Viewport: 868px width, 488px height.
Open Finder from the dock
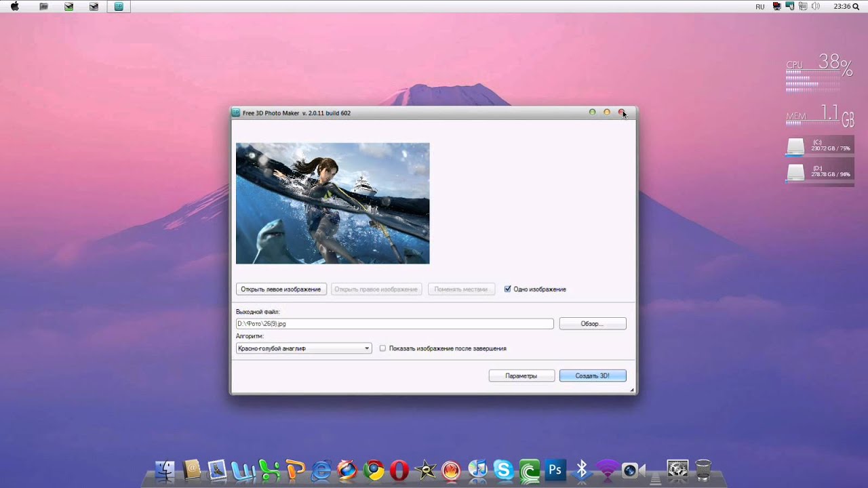tap(165, 469)
